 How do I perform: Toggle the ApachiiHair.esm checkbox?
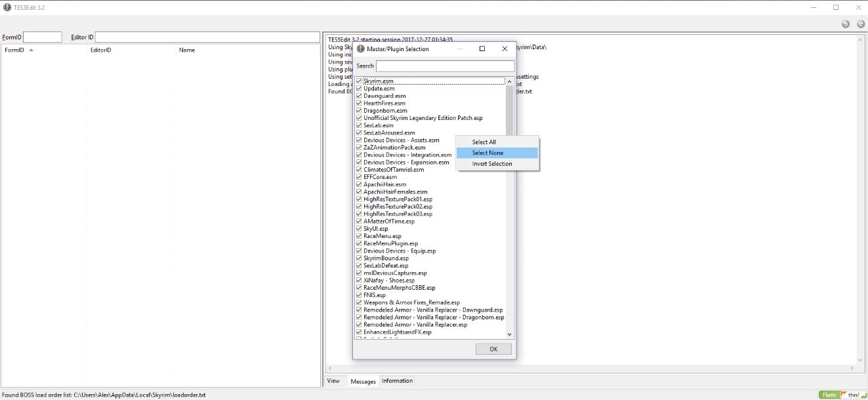pyautogui.click(x=359, y=184)
